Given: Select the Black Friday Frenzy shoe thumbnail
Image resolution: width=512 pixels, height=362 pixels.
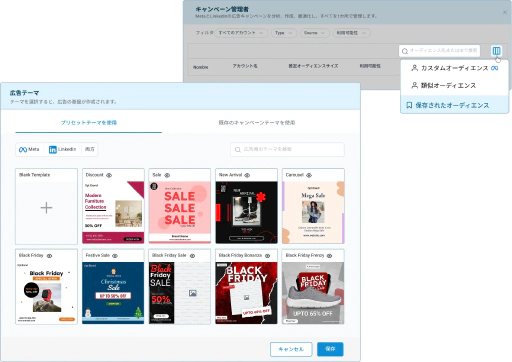Looking at the screenshot, I should coord(313,293).
